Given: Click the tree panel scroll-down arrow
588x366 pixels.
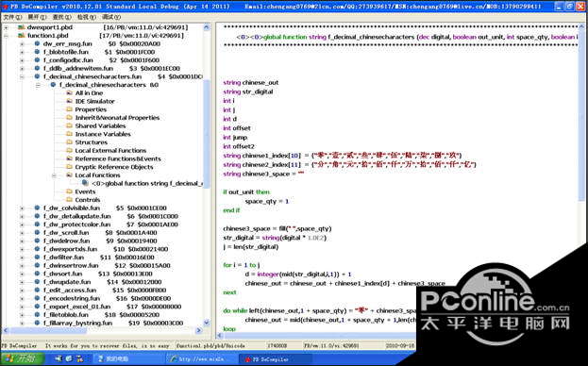Looking at the screenshot, I should [x=207, y=323].
